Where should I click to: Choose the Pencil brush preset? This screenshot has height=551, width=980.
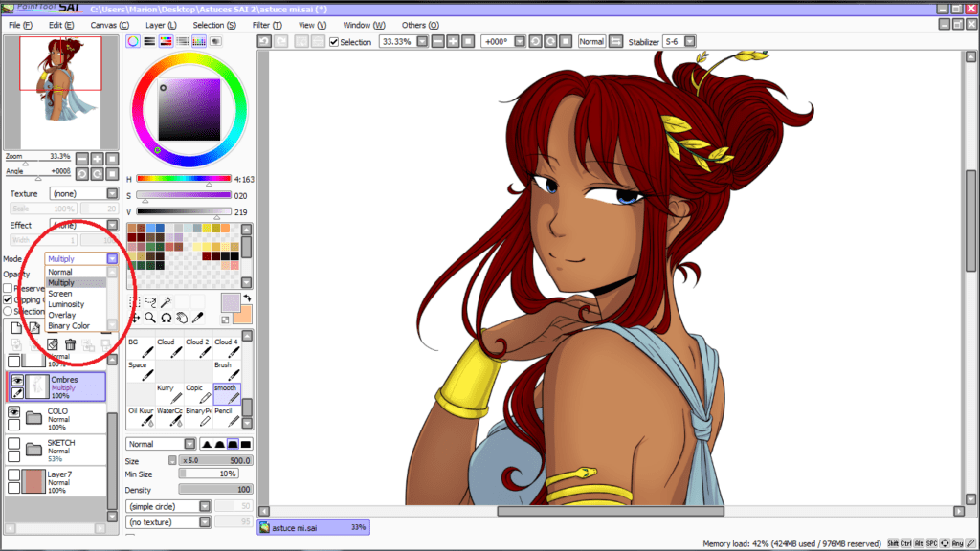[x=227, y=417]
